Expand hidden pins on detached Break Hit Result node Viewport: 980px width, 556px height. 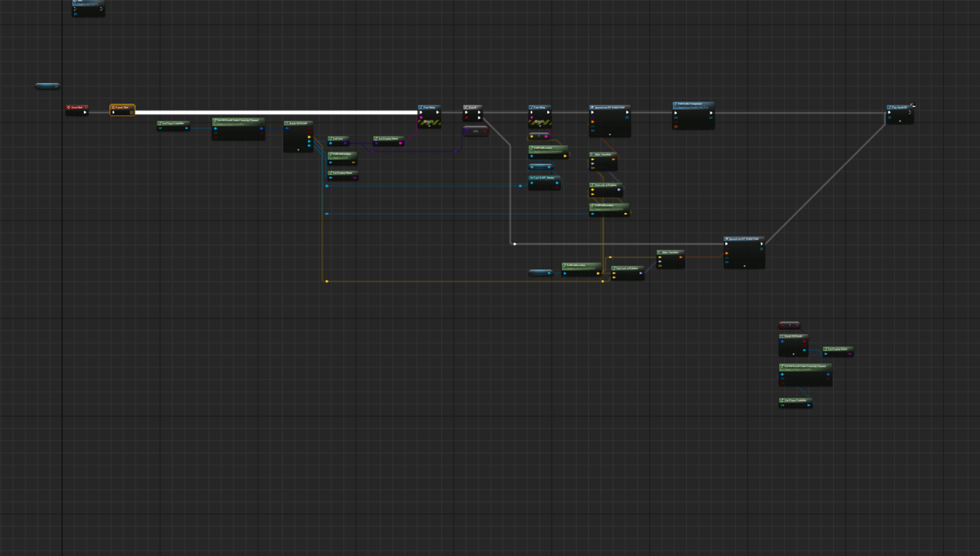(794, 354)
